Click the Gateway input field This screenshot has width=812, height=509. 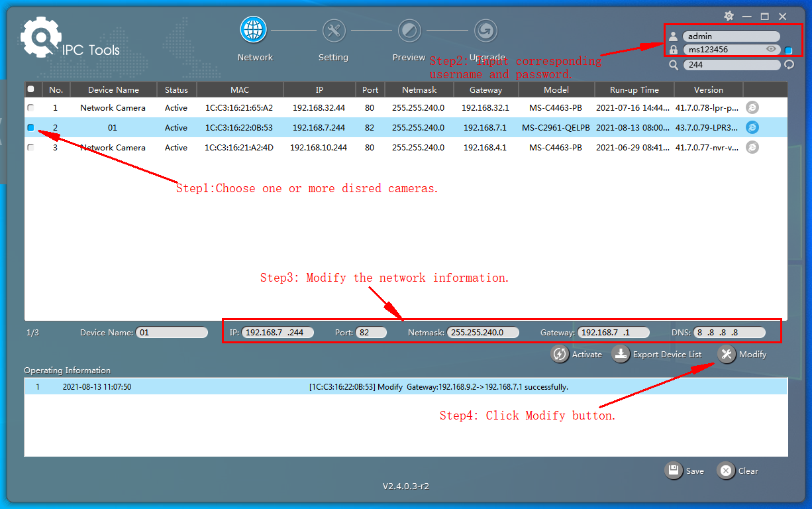tap(613, 333)
